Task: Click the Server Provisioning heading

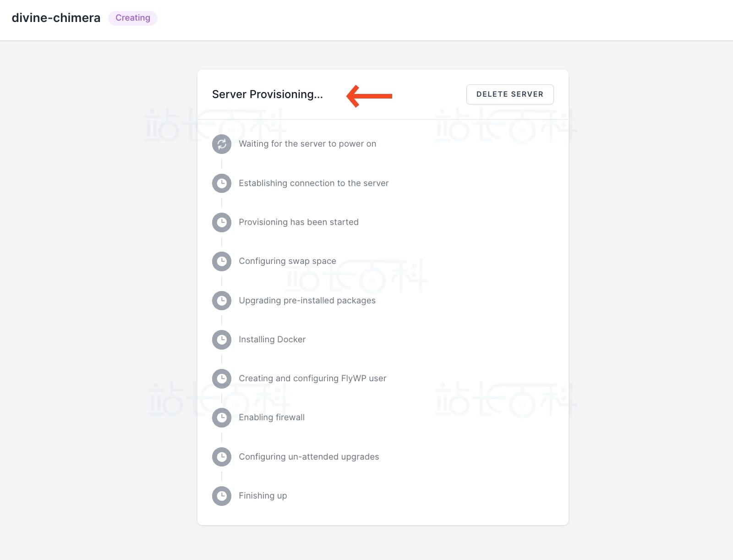Action: (x=267, y=94)
